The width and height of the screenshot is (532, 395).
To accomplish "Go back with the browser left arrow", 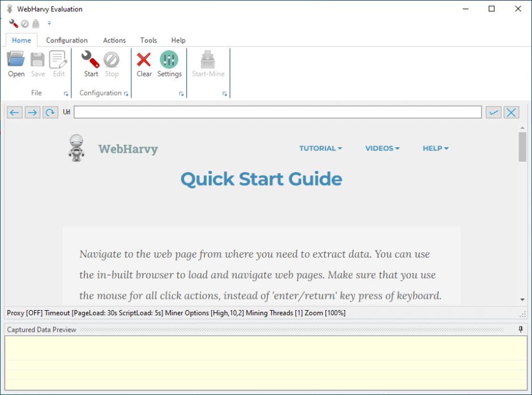I will tap(15, 112).
